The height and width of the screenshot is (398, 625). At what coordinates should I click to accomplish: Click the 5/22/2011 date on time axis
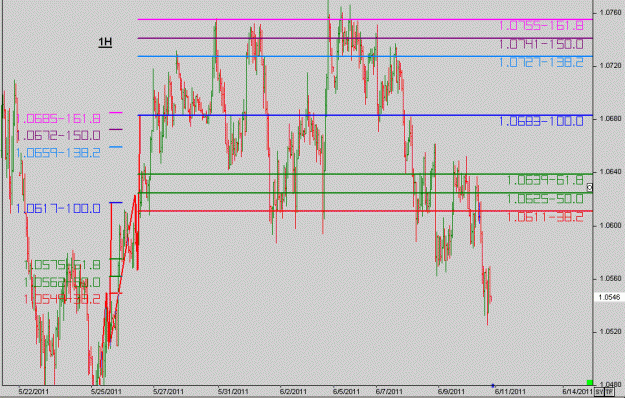[34, 392]
